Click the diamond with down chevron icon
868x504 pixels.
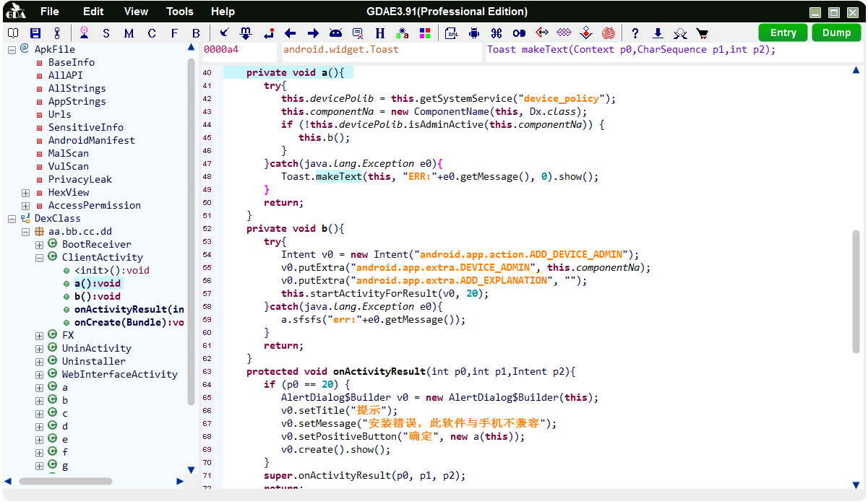tap(586, 33)
